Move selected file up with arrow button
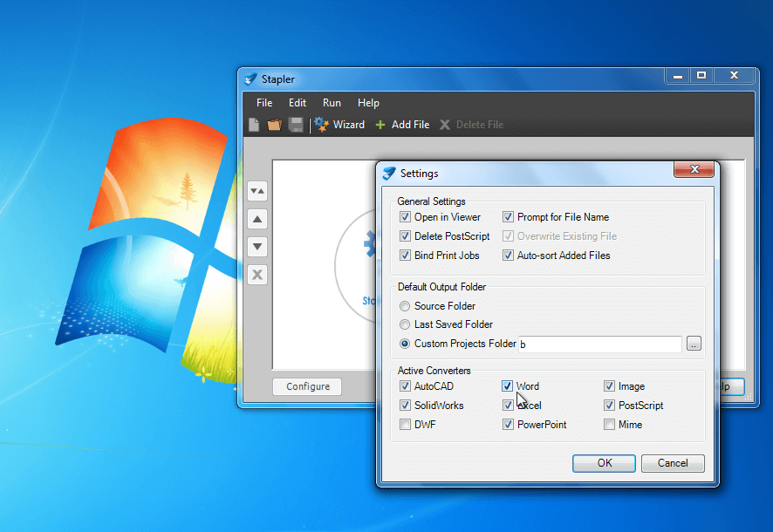 [257, 219]
